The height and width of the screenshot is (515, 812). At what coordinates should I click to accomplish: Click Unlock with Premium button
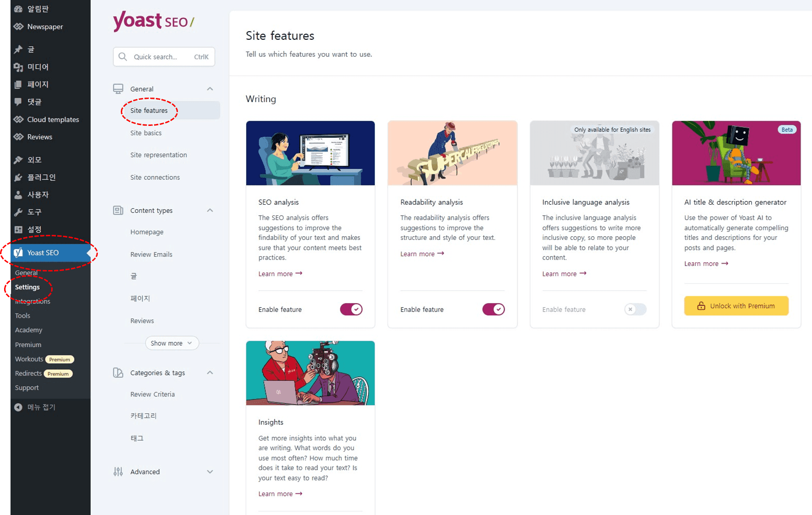point(736,306)
